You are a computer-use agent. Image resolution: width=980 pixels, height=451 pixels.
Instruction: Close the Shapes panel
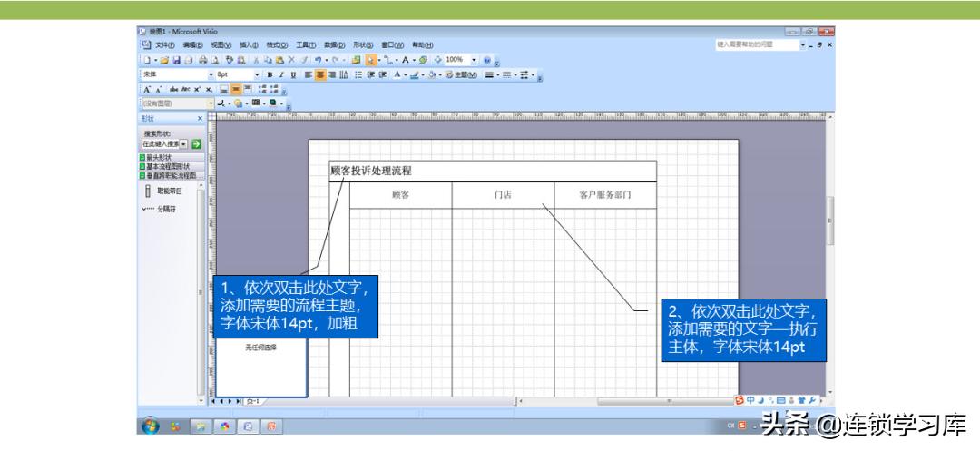(x=200, y=118)
